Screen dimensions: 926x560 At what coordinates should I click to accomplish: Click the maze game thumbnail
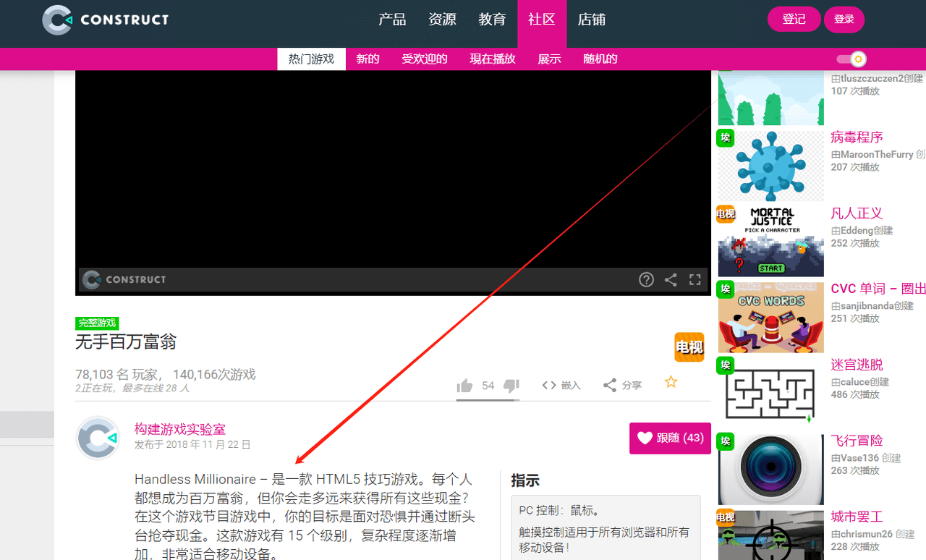point(771,394)
